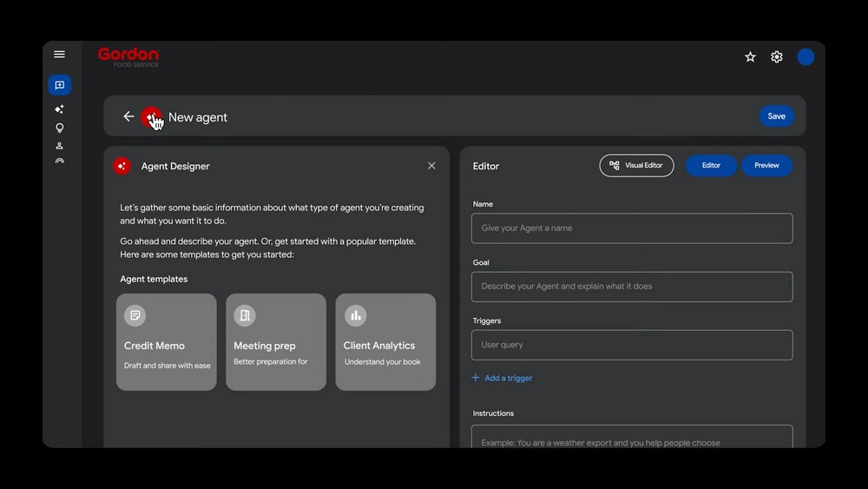Select the sparkle agents icon in sidebar

click(59, 109)
